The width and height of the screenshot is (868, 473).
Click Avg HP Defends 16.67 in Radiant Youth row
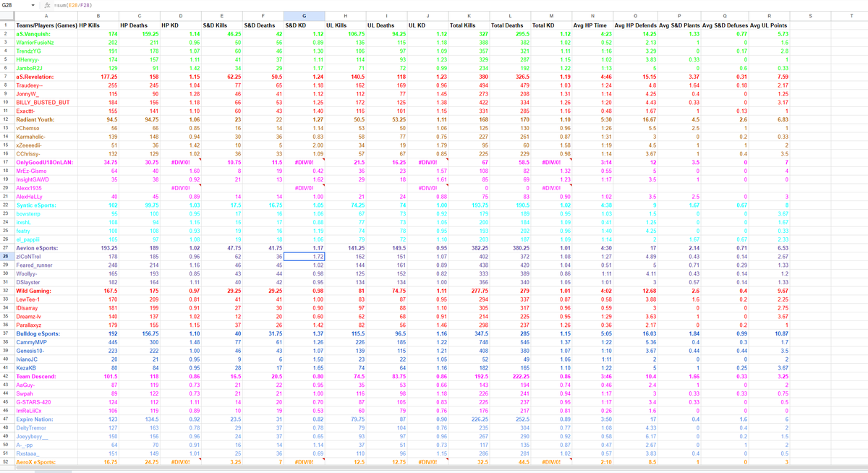(x=635, y=119)
